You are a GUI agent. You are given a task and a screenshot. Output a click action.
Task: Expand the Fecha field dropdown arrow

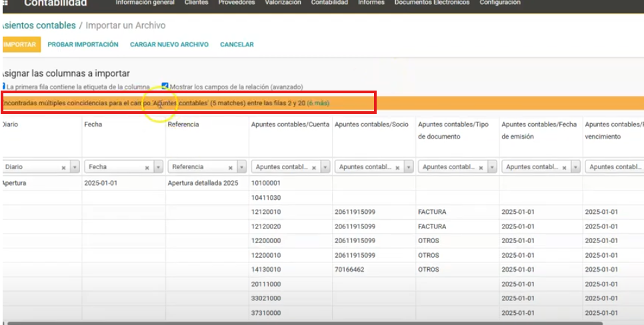tap(158, 168)
